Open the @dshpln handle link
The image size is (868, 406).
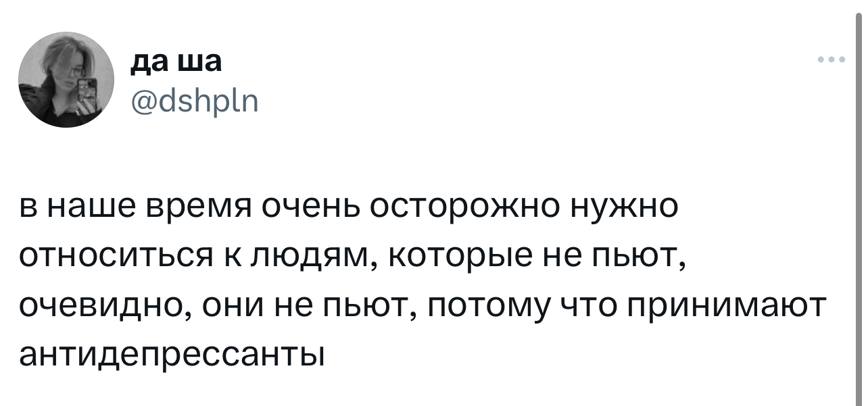coord(192,103)
